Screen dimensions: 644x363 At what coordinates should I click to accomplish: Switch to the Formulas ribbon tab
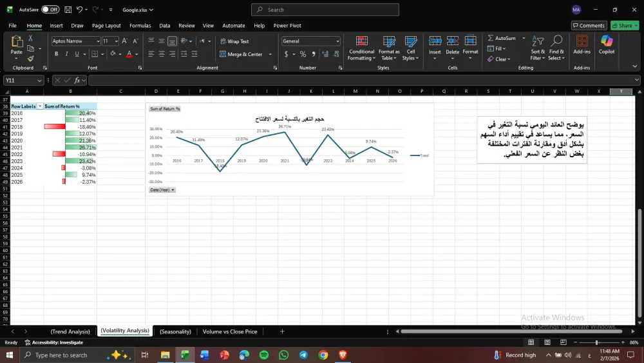point(140,26)
